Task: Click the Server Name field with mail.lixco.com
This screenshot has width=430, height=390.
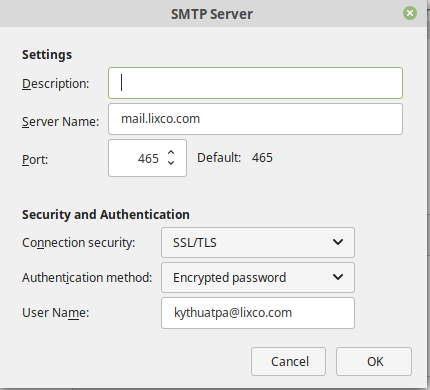Action: 255,119
